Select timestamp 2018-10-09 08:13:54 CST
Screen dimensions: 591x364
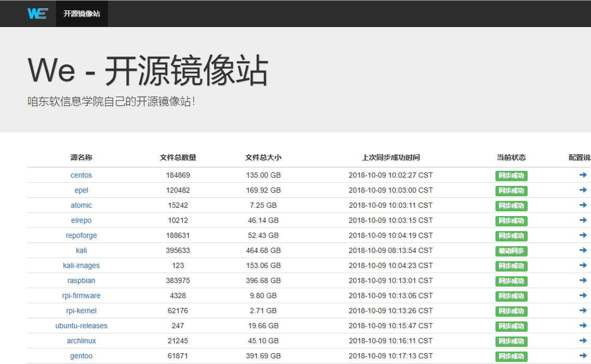click(x=391, y=251)
